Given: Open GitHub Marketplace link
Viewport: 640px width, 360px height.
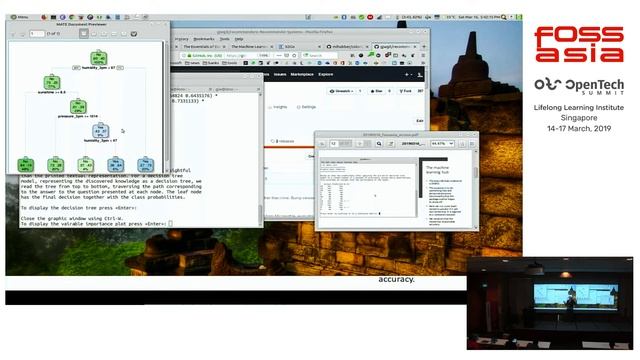Looking at the screenshot, I should [302, 74].
